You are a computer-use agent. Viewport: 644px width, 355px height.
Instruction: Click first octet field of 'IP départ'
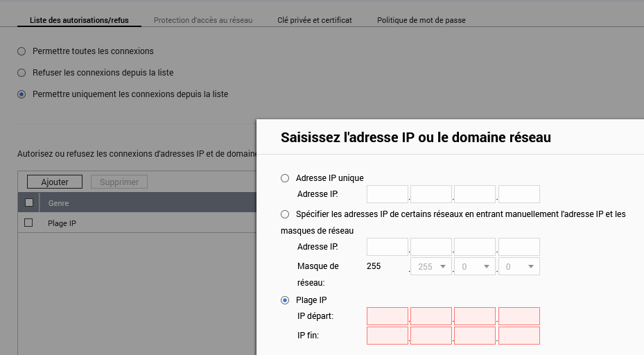[388, 317]
